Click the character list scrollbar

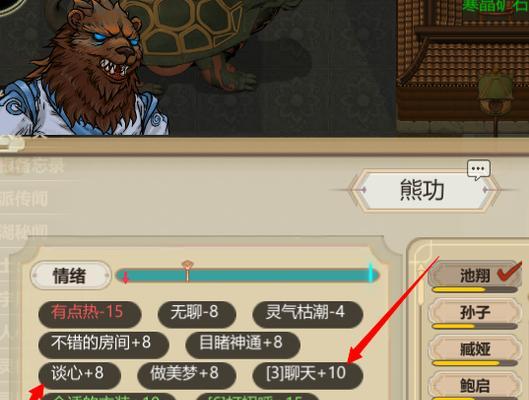click(421, 285)
